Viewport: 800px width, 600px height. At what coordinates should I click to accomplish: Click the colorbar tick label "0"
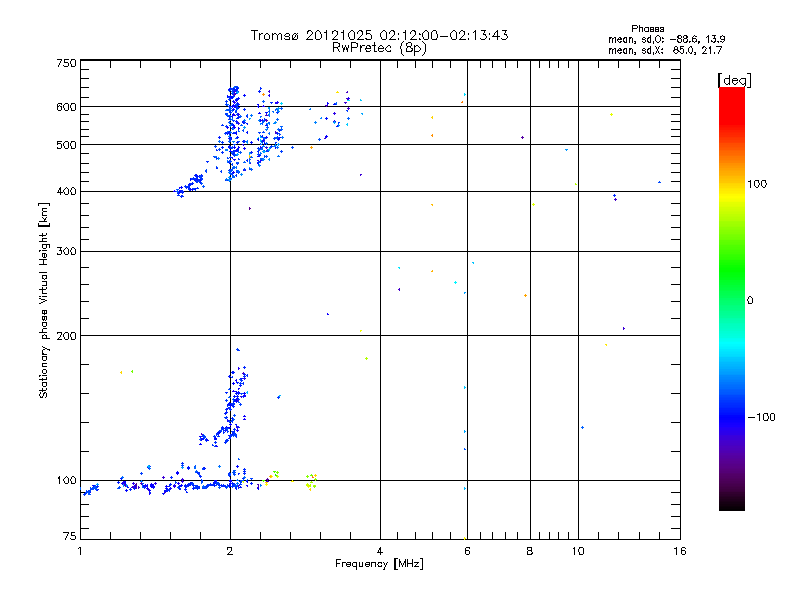click(x=750, y=301)
